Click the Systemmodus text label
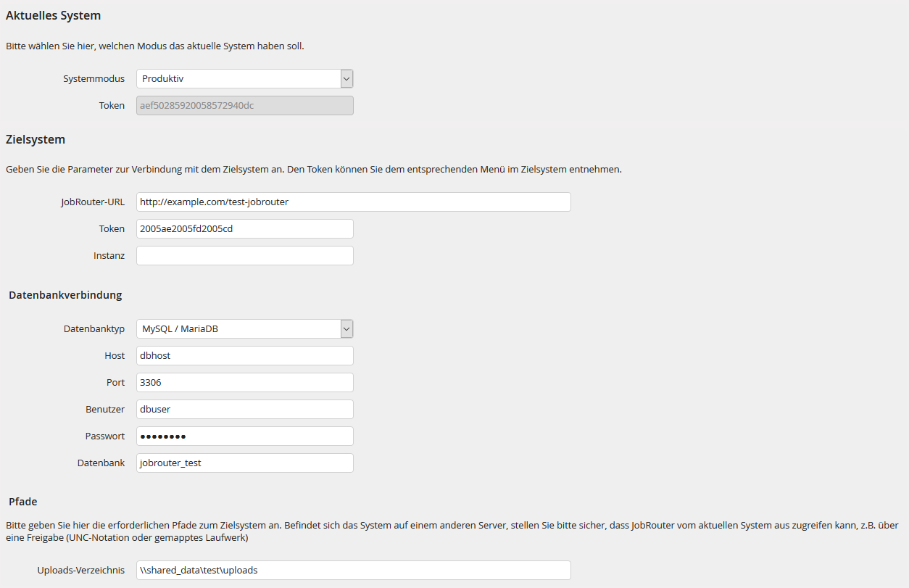909x588 pixels. coord(94,78)
